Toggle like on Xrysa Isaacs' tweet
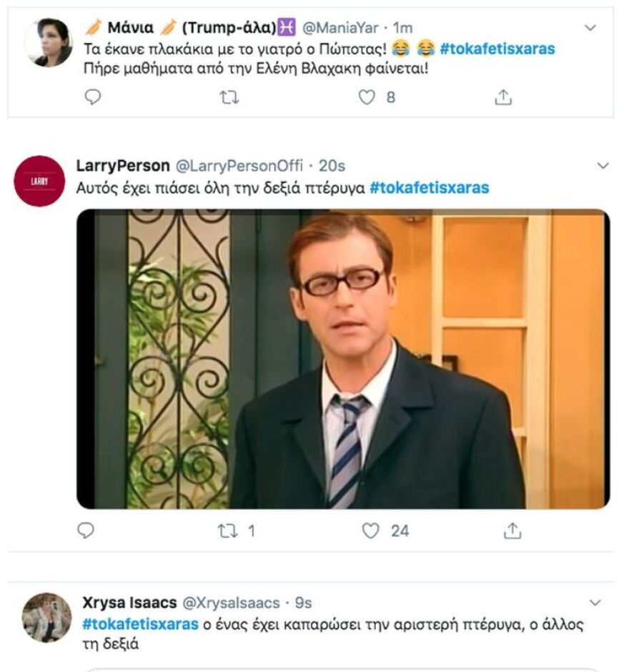The width and height of the screenshot is (629, 672). click(370, 670)
